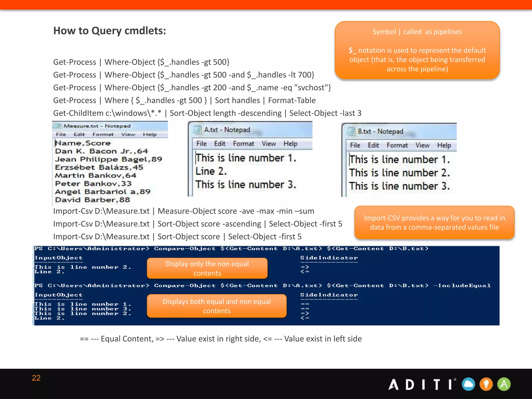Click 'This is line number 3.' in B.txt
532x399 pixels.
(x=400, y=186)
